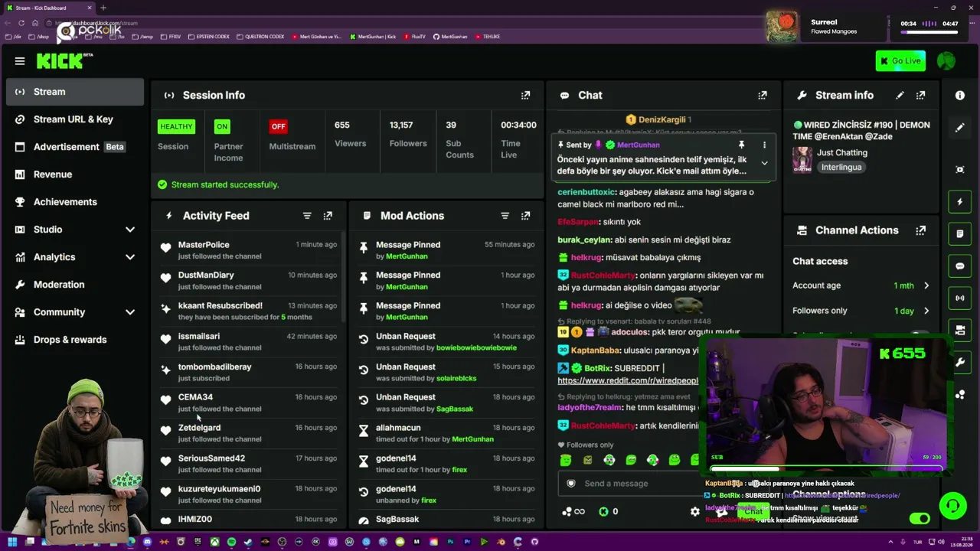Open the Achievements page
This screenshot has height=551, width=980.
point(74,202)
